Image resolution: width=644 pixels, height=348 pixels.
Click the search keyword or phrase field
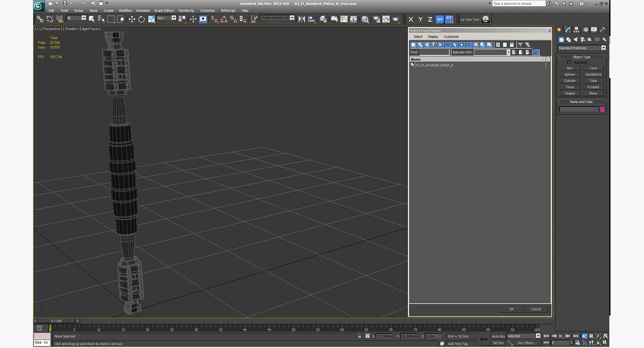(518, 3)
